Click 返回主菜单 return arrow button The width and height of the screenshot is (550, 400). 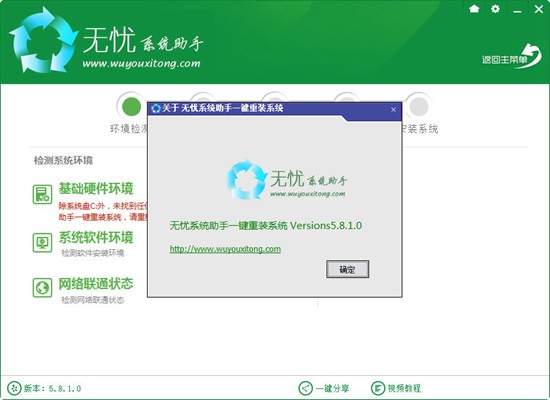pos(512,57)
